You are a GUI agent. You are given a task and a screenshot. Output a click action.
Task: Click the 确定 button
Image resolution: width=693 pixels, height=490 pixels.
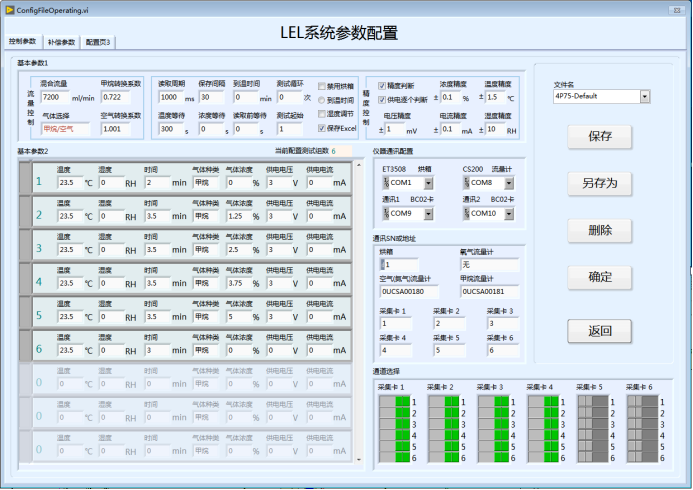[599, 277]
